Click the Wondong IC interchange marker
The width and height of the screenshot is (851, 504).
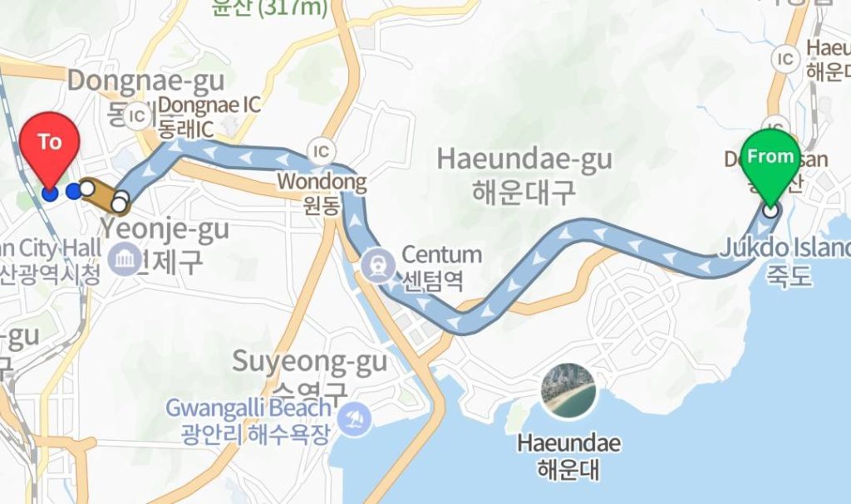pos(321,151)
